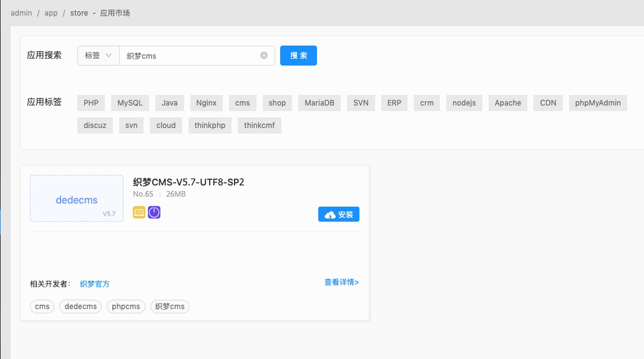Go to the admin breadcrumb
This screenshot has height=359, width=644.
(x=21, y=12)
